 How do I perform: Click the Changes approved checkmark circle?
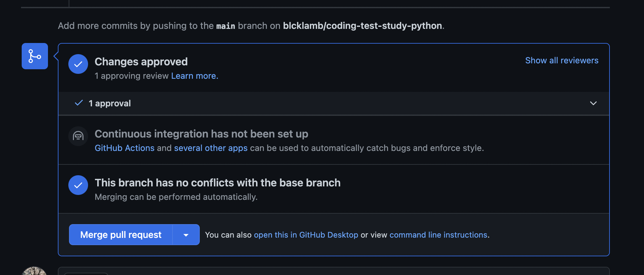pyautogui.click(x=78, y=64)
